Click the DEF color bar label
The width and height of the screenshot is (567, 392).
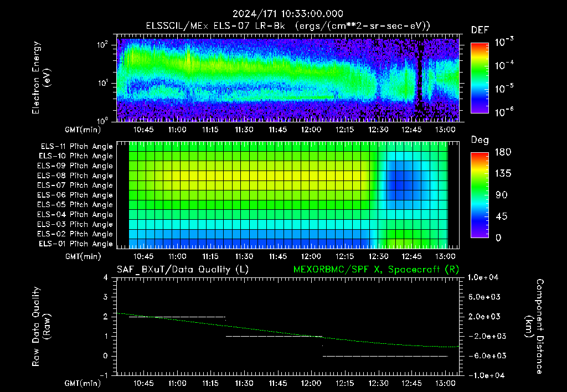[x=480, y=30]
